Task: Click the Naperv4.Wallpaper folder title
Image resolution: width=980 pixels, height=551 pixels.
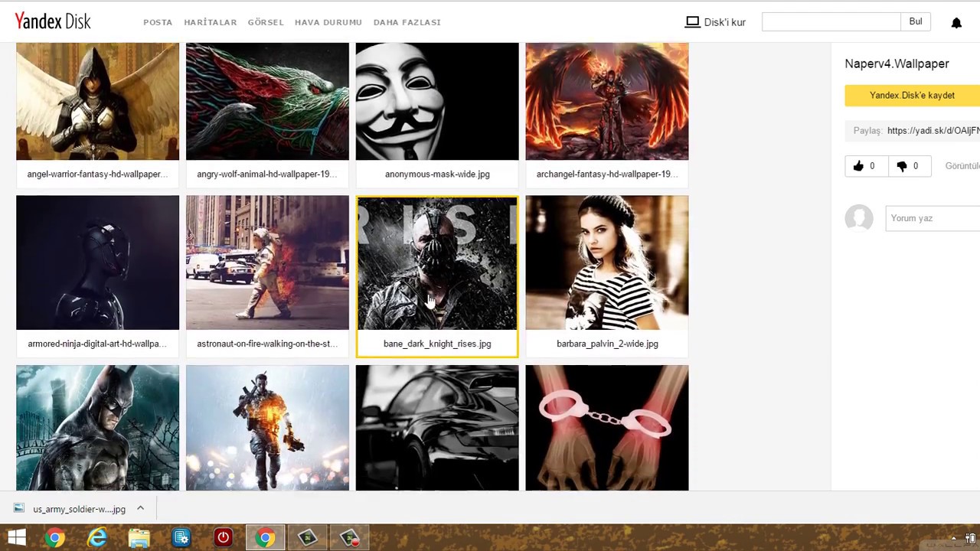Action: pos(897,64)
